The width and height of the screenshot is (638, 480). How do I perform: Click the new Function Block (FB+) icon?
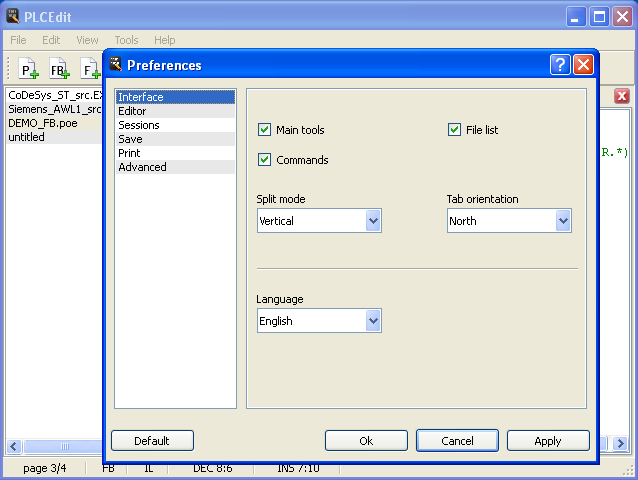[59, 69]
